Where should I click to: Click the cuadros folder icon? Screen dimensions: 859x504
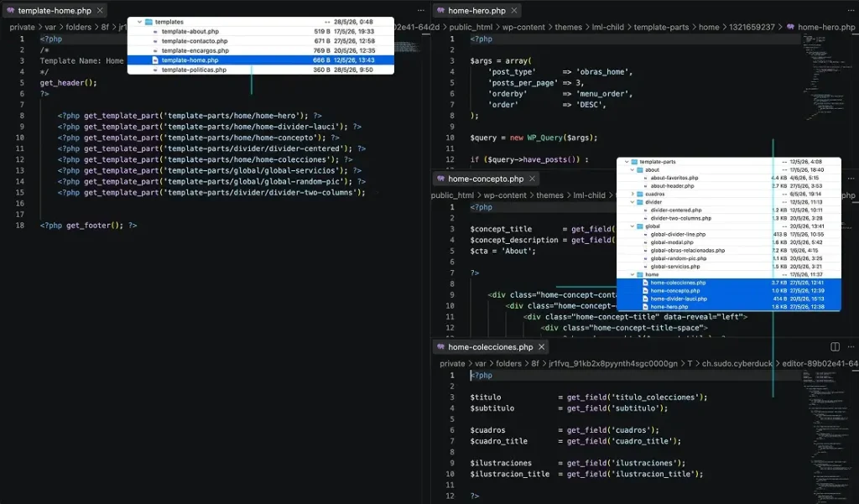point(640,194)
